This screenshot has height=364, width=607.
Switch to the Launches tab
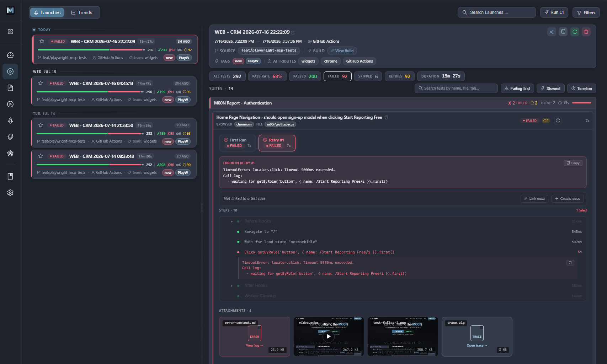click(x=47, y=12)
